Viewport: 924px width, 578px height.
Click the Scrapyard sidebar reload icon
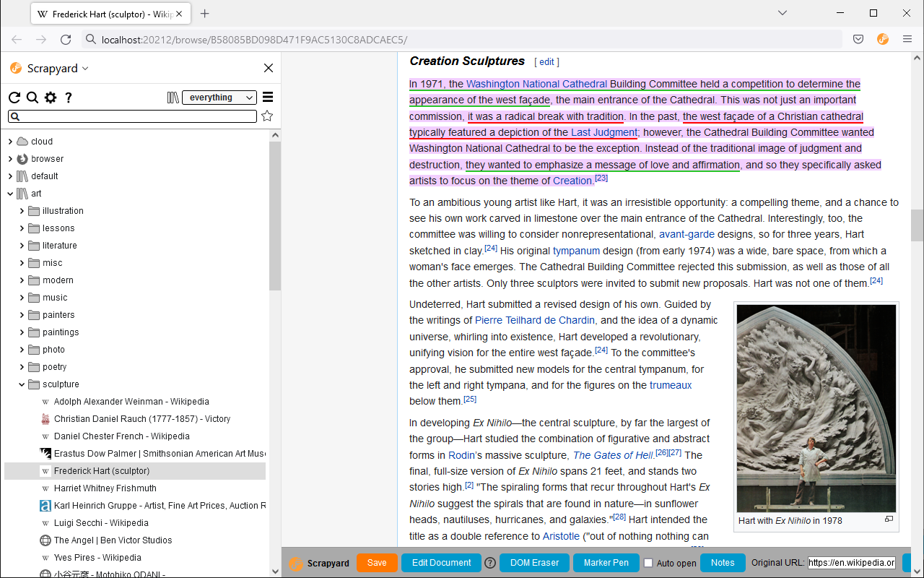click(14, 98)
